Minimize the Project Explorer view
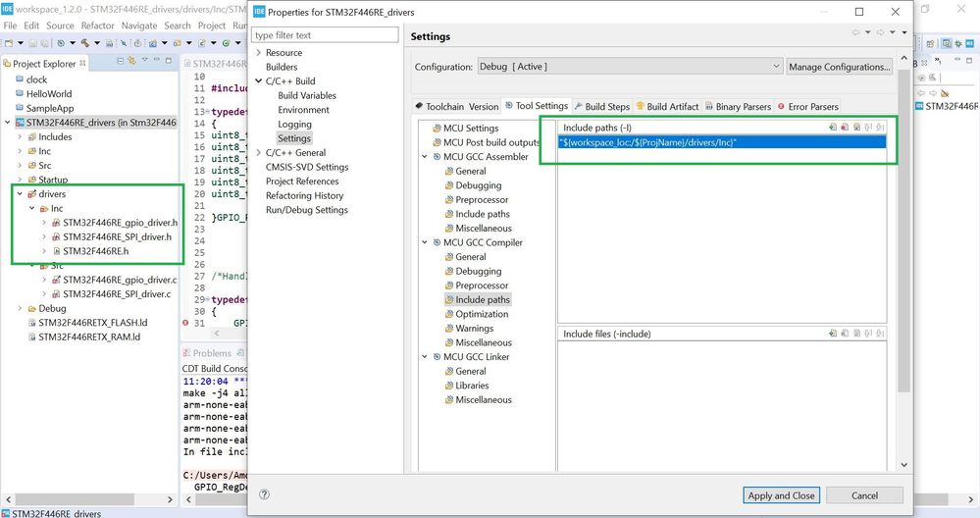This screenshot has width=980, height=518. pyautogui.click(x=156, y=60)
